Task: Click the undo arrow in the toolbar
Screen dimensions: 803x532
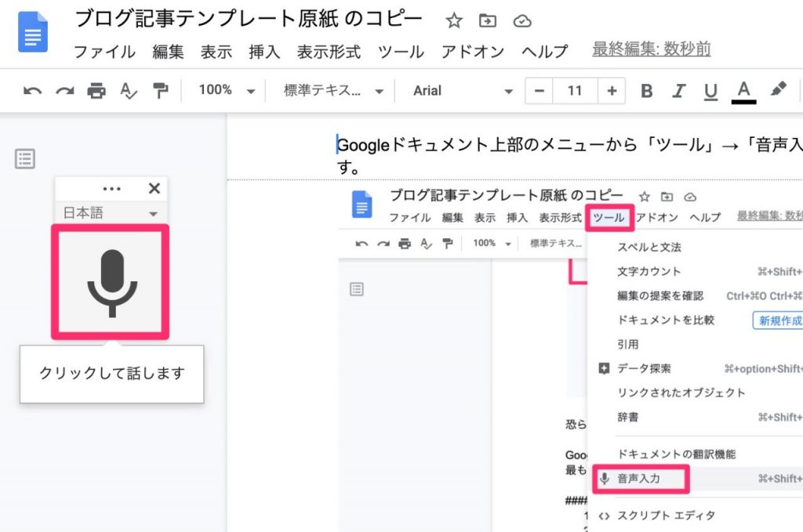Action: (32, 91)
